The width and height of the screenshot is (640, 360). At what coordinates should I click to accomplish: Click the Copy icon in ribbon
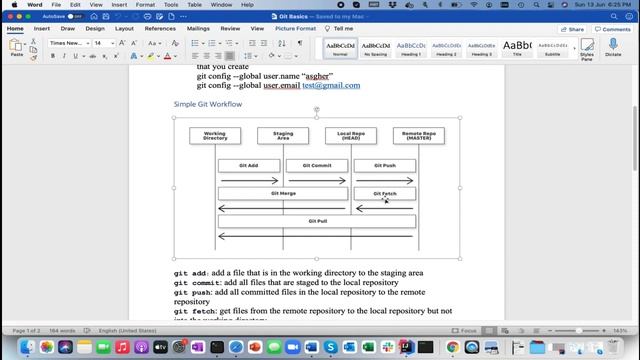point(33,50)
